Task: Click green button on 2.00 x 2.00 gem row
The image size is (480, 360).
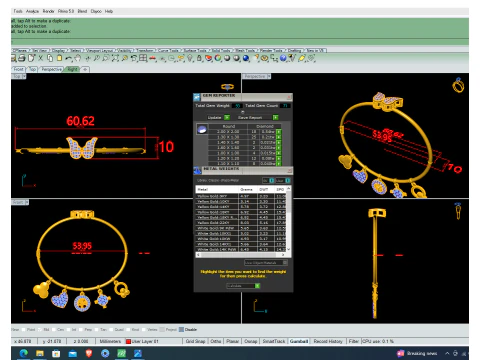Action: [278, 132]
